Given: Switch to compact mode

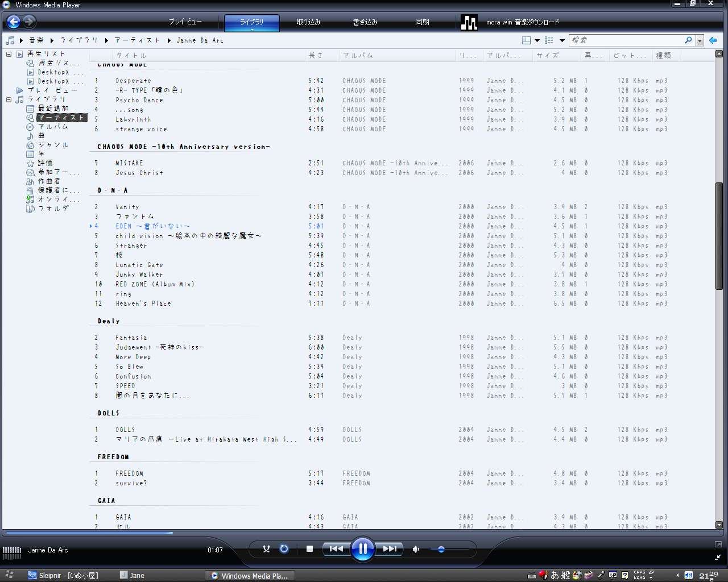Looking at the screenshot, I should (x=718, y=558).
